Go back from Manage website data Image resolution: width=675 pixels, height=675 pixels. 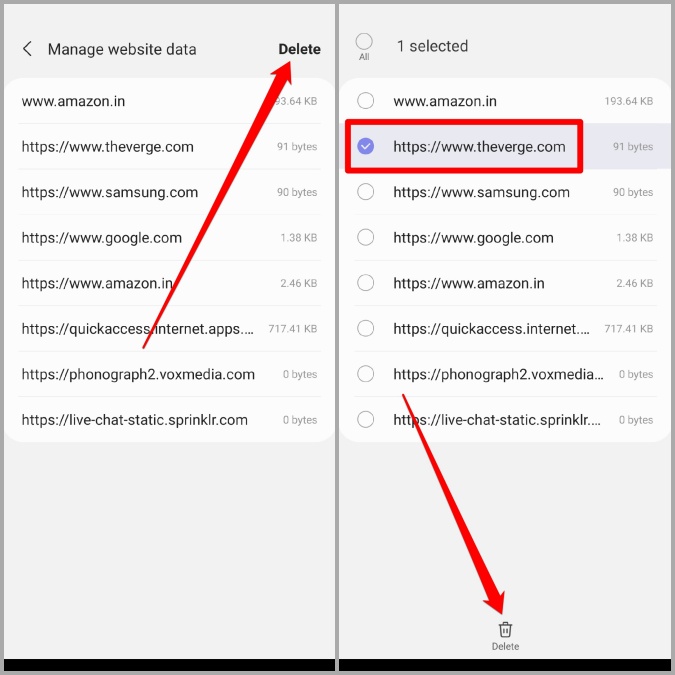27,49
